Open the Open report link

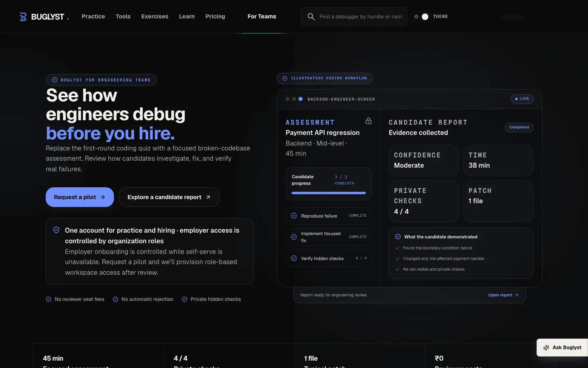503,295
